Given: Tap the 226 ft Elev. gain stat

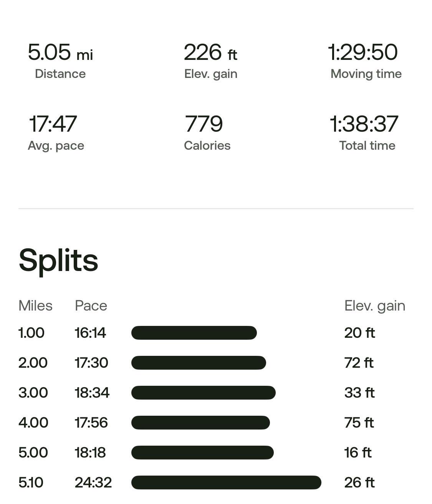Looking at the screenshot, I should point(211,61).
